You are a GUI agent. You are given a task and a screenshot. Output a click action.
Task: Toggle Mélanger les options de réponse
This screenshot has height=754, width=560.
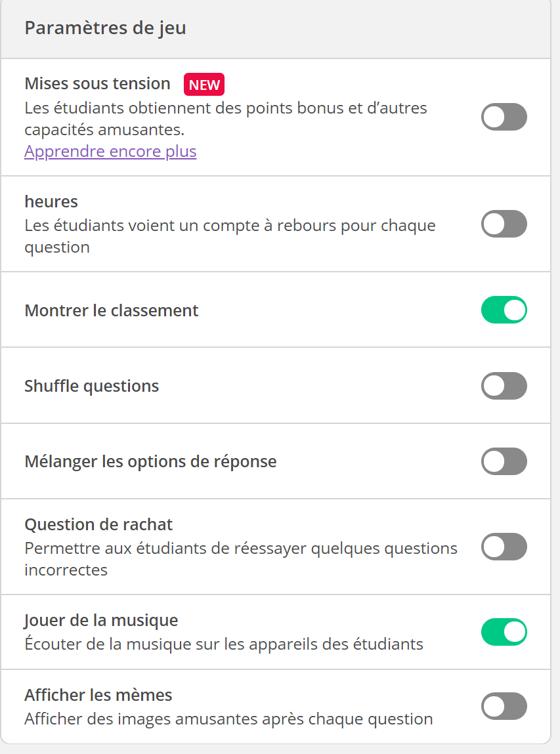[x=504, y=461]
